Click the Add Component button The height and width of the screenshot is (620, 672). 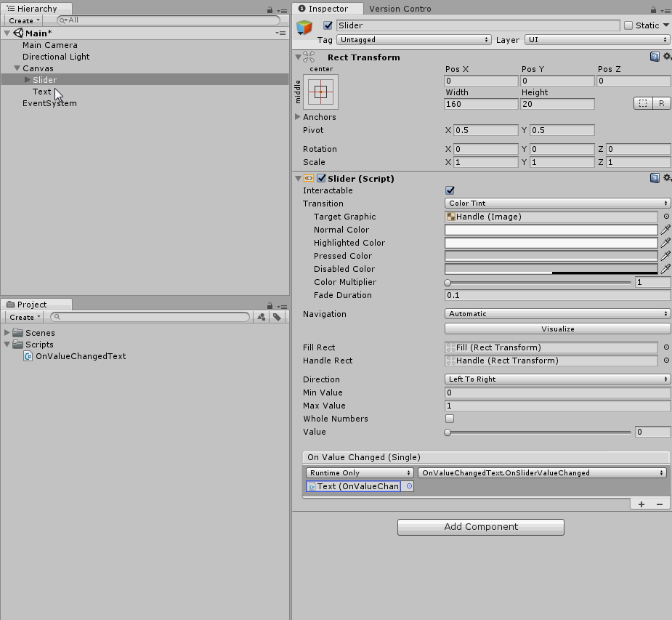coord(480,527)
